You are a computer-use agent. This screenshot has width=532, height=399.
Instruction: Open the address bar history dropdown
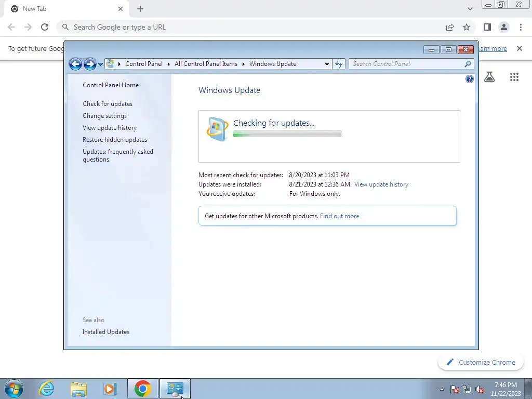pos(327,64)
